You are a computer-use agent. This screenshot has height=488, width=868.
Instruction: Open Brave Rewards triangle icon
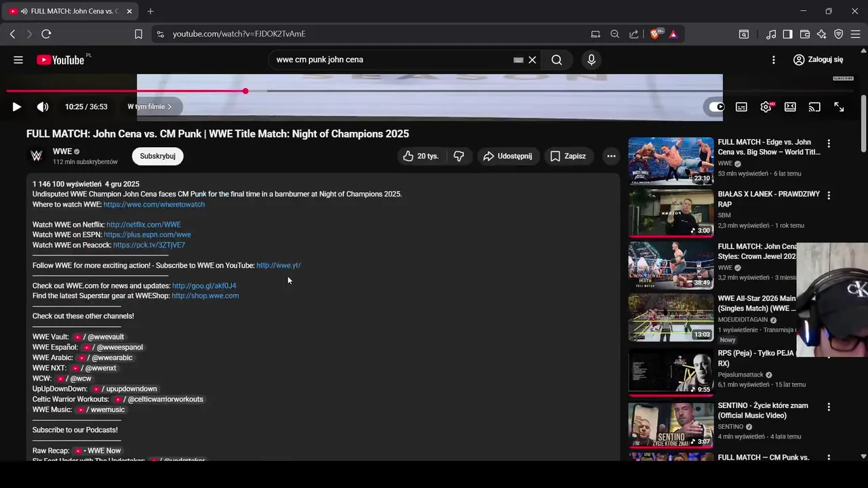(673, 34)
